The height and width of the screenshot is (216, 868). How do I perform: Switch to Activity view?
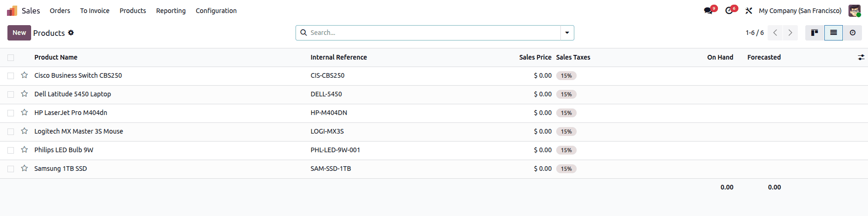tap(853, 33)
